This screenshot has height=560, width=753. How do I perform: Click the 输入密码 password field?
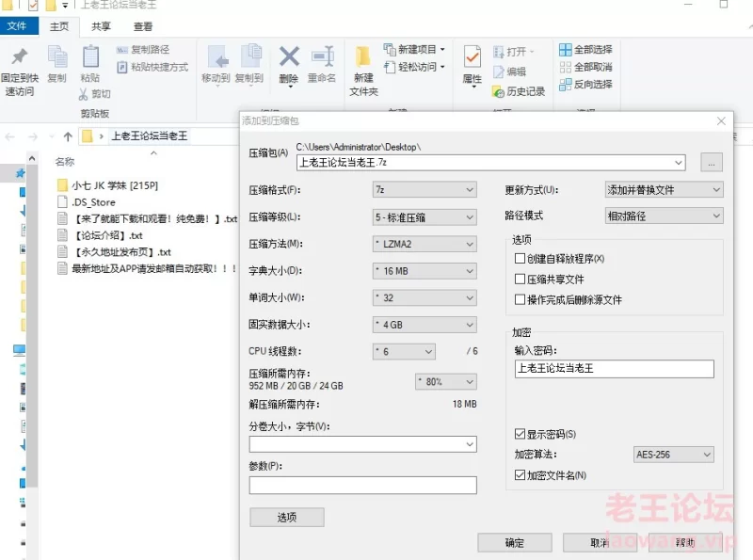613,369
